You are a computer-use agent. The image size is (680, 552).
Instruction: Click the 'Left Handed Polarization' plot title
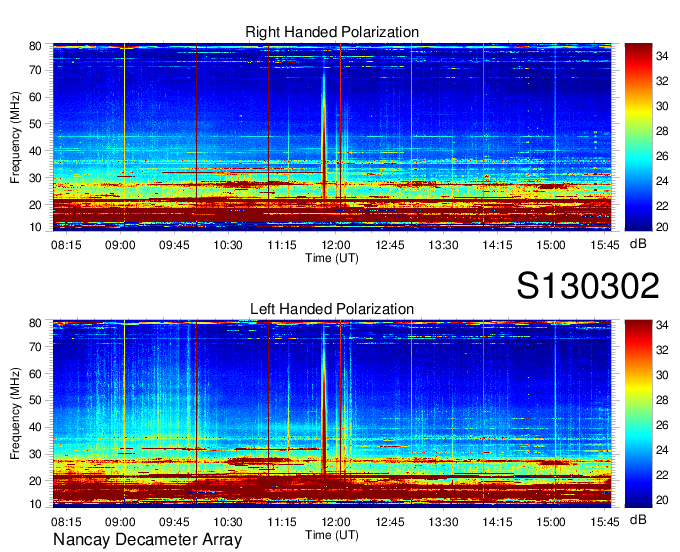coord(332,309)
